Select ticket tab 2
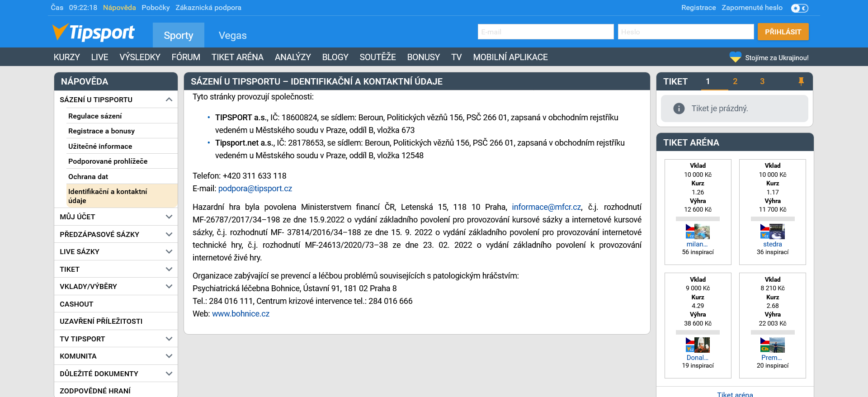 (735, 81)
